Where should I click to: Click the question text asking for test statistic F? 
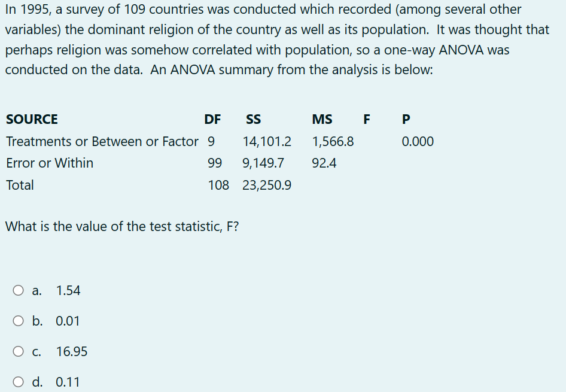(122, 226)
